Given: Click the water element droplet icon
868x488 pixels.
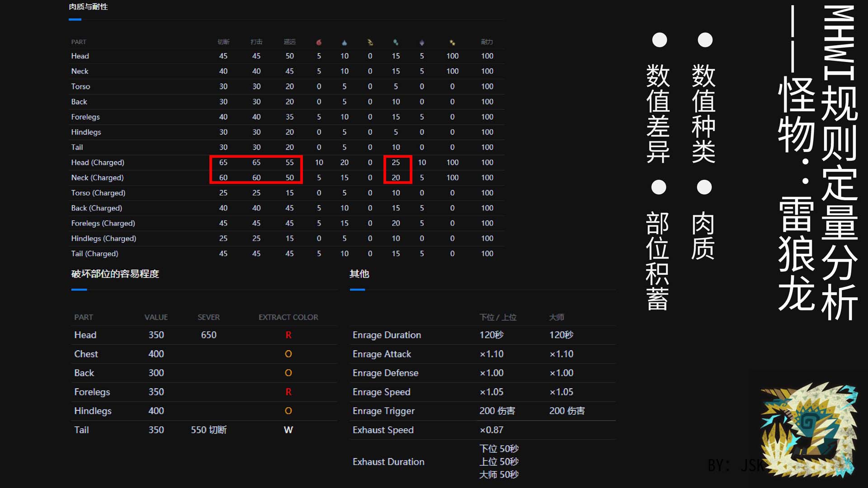Looking at the screenshot, I should pyautogui.click(x=344, y=42).
